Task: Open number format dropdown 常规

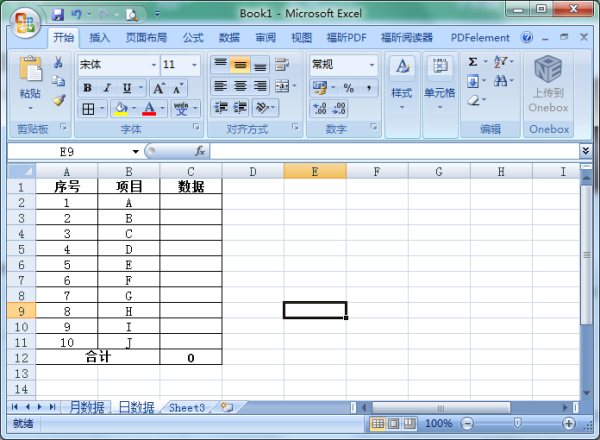Action: click(372, 65)
